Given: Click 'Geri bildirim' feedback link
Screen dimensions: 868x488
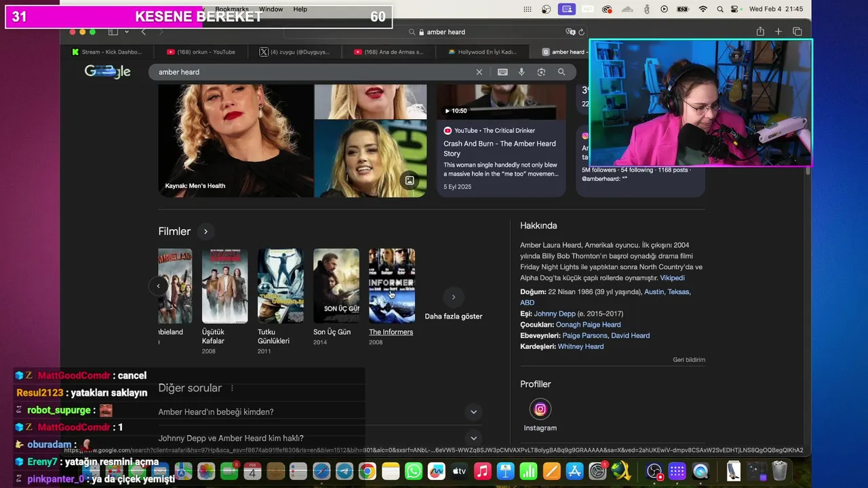Looking at the screenshot, I should tap(689, 360).
